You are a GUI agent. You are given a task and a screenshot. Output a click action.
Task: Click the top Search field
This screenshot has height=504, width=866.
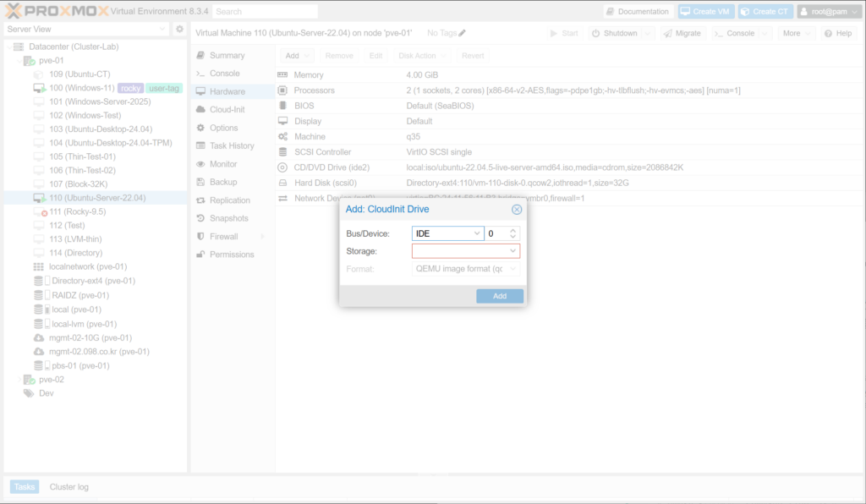[x=265, y=12]
